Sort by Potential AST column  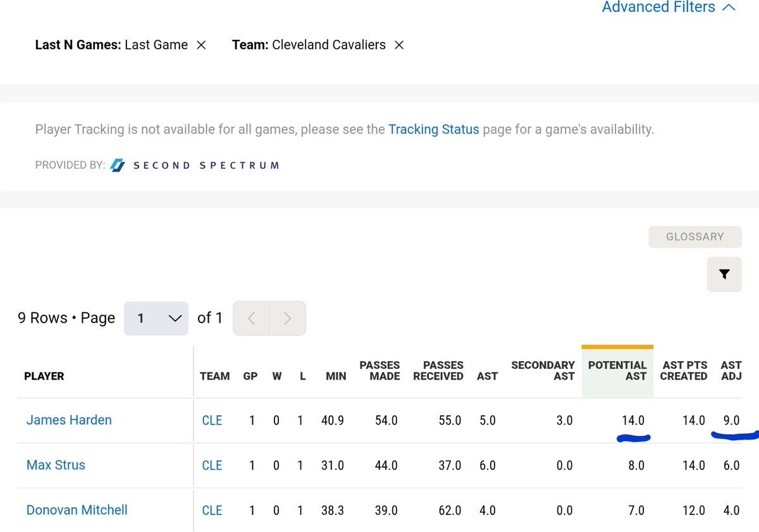(x=617, y=371)
